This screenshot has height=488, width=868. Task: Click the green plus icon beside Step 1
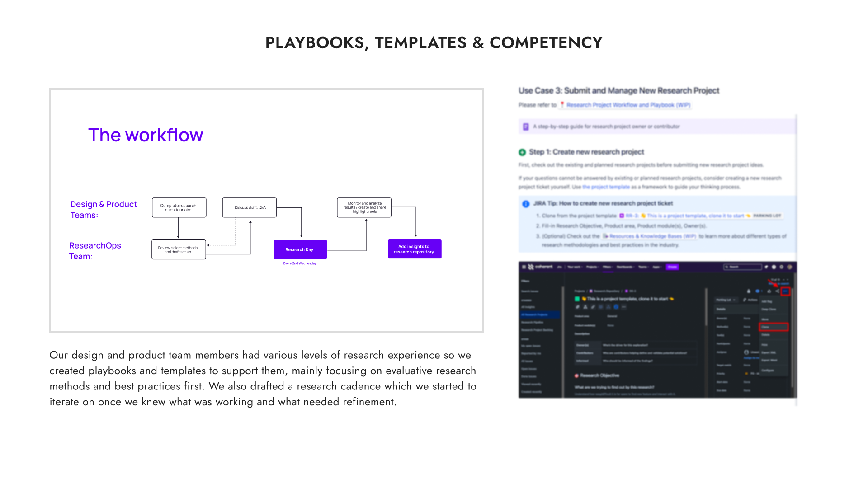point(522,152)
